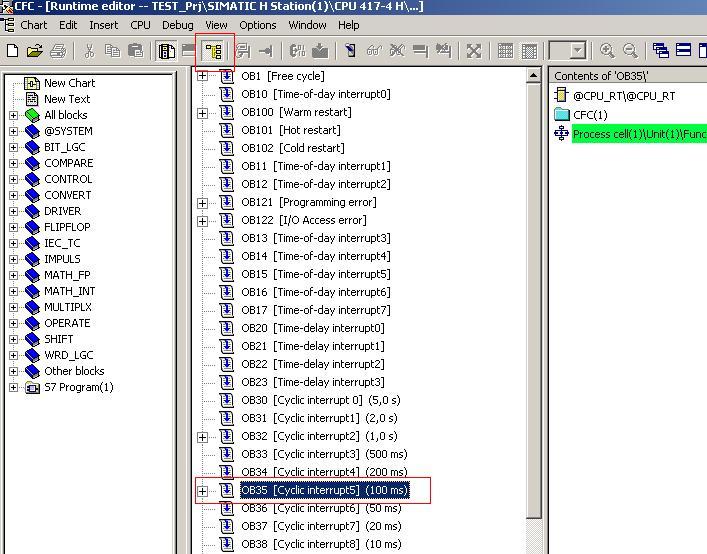Select New Text in the catalog

(x=67, y=99)
